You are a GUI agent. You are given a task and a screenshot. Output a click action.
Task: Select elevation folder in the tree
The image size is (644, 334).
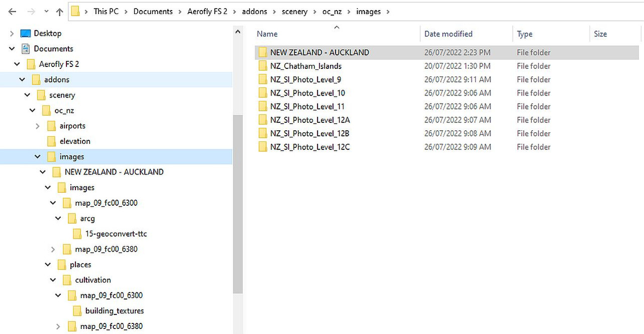[75, 141]
